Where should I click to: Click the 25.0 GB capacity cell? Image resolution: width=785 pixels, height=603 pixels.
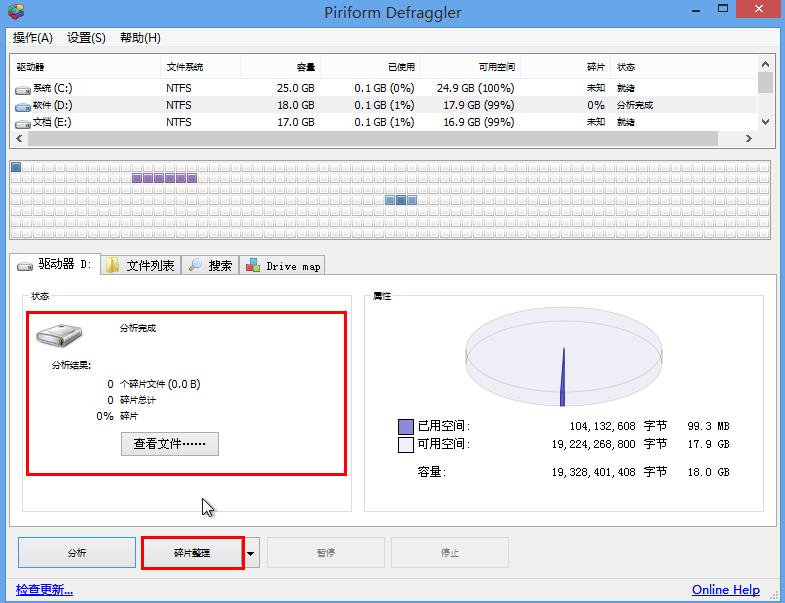(295, 88)
